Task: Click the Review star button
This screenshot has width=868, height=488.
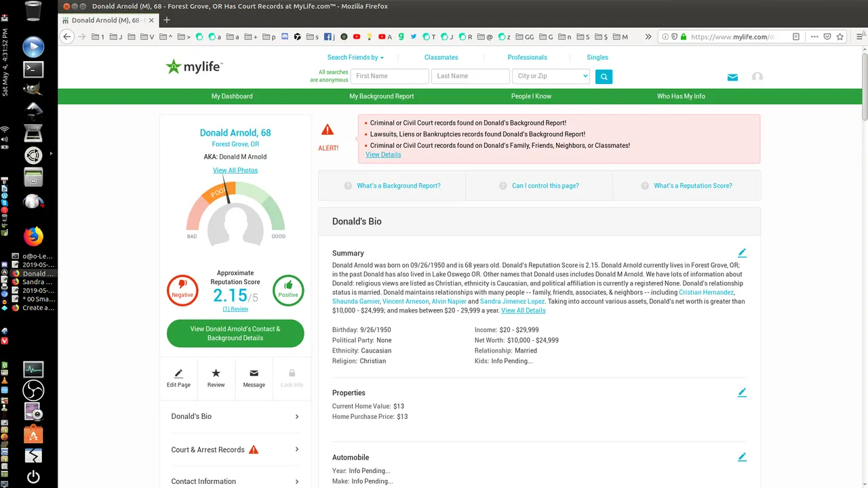Action: [216, 378]
